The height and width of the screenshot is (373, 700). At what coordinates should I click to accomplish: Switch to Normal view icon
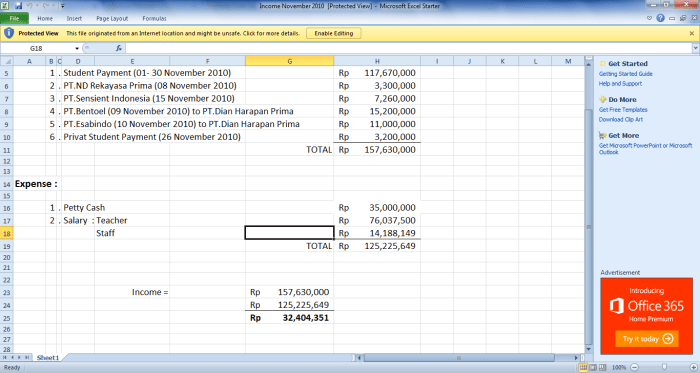(583, 367)
